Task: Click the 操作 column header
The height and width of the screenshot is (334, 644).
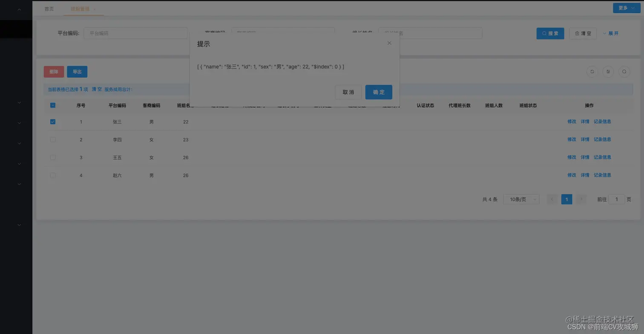Action: (589, 106)
